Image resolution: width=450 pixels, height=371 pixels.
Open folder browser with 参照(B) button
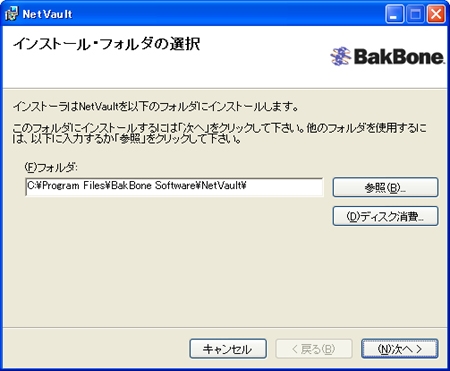coord(385,187)
